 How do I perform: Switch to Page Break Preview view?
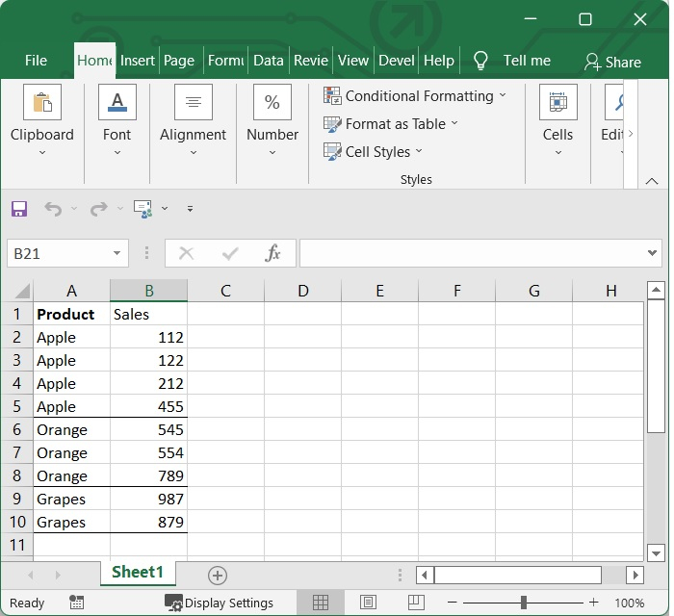click(414, 603)
